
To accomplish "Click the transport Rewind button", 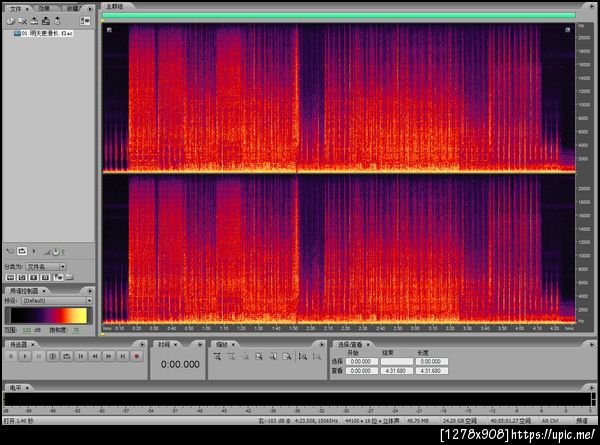I will click(x=95, y=356).
